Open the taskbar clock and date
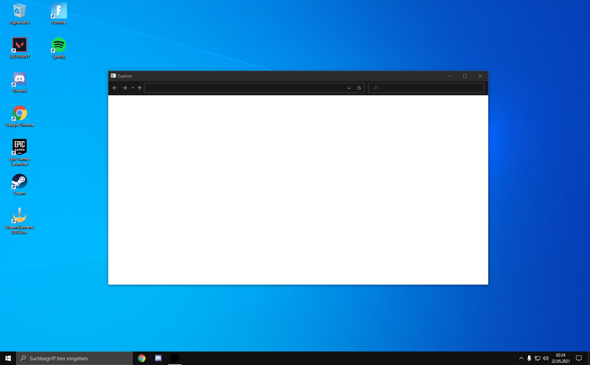This screenshot has width=590, height=365. pos(561,358)
